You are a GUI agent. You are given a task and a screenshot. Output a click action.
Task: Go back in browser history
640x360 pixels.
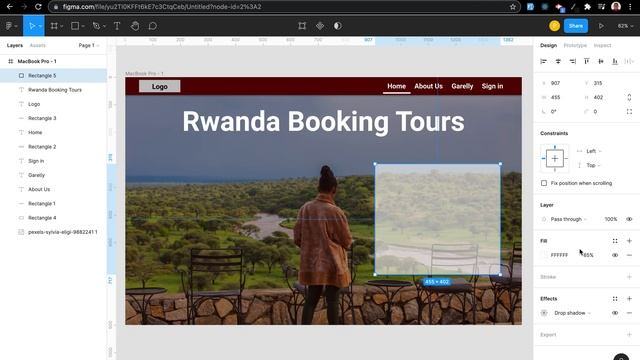tap(9, 7)
